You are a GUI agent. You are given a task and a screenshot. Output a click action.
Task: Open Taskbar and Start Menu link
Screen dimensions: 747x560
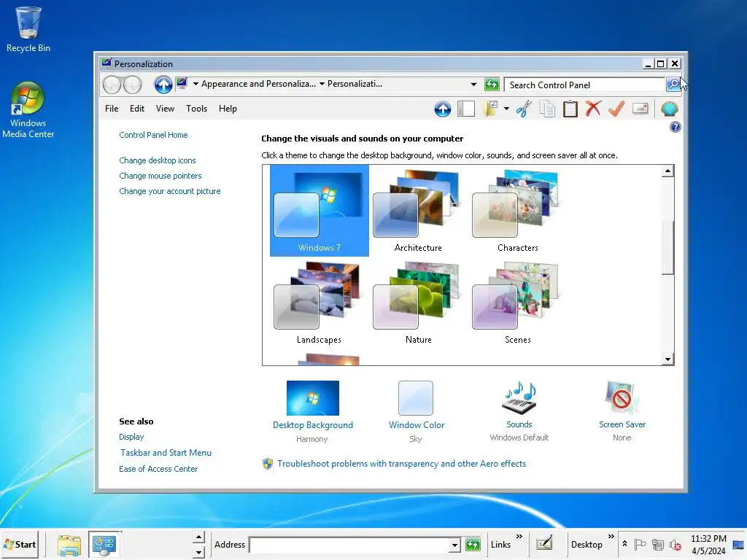[x=166, y=453]
